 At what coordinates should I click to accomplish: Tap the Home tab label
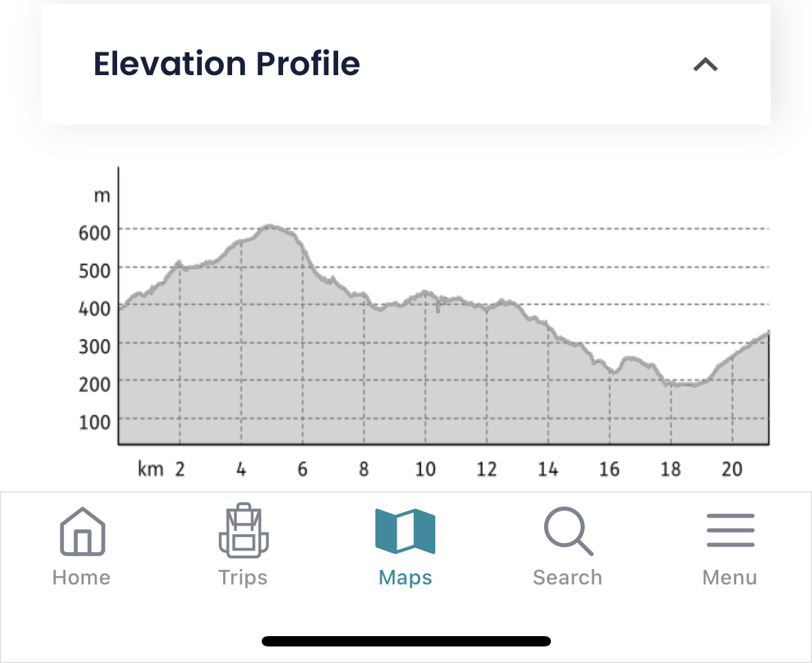tap(81, 578)
